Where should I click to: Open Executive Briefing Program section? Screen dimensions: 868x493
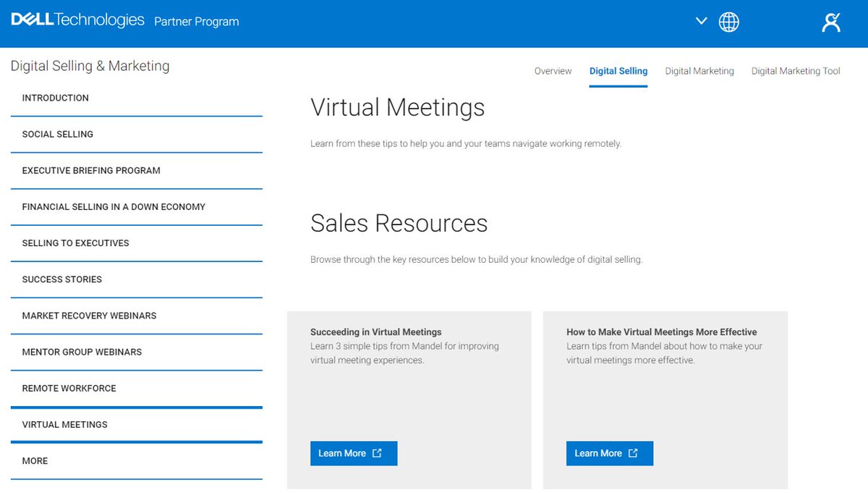[x=137, y=170]
